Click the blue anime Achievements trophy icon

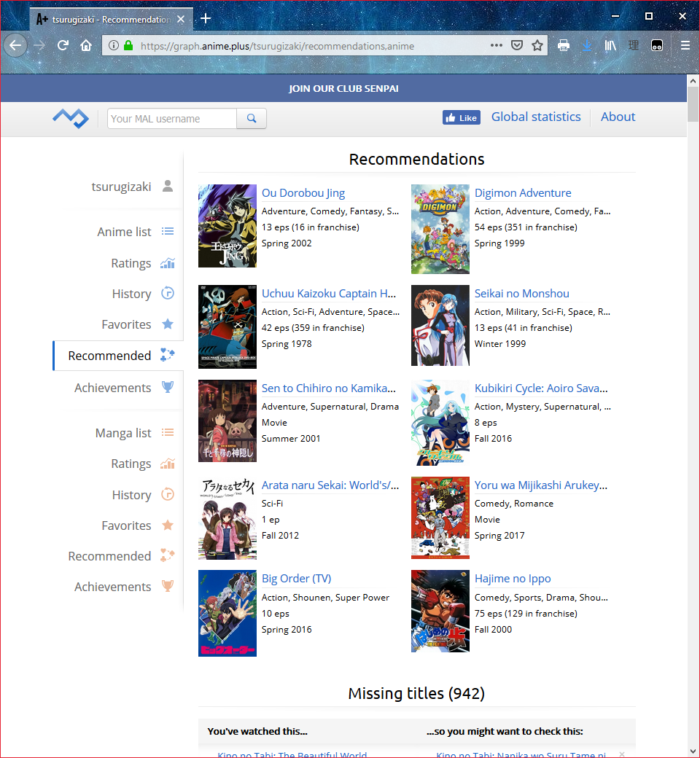[x=168, y=387]
